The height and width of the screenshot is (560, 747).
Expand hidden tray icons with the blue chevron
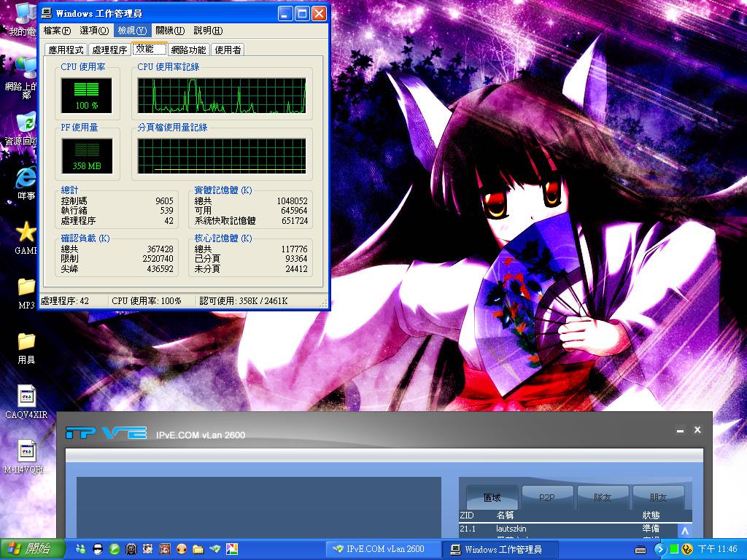pos(660,550)
